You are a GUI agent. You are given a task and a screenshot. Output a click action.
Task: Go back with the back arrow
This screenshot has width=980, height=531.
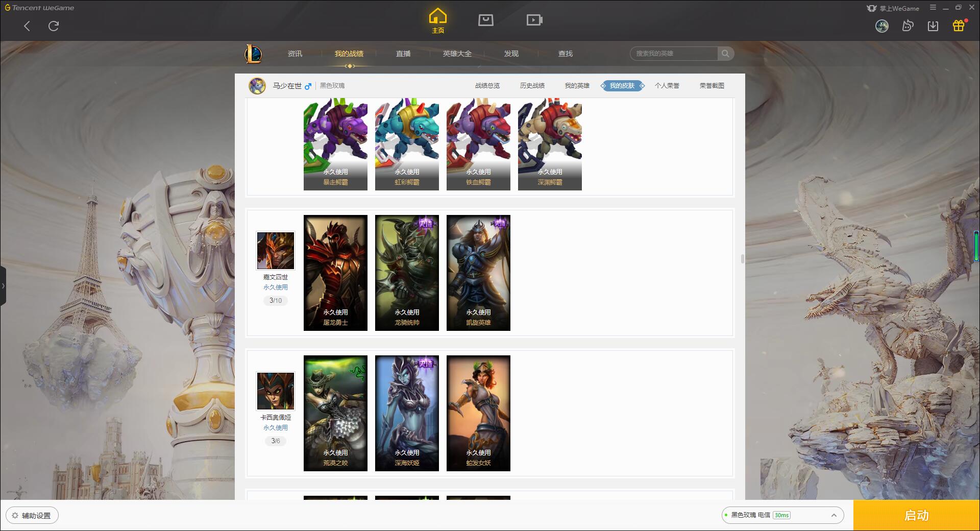point(27,26)
